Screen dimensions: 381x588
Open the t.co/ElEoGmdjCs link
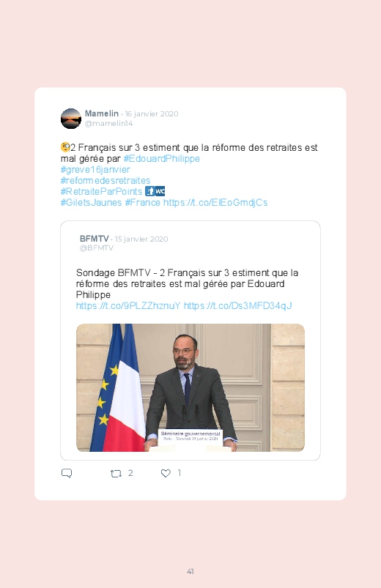pos(215,203)
